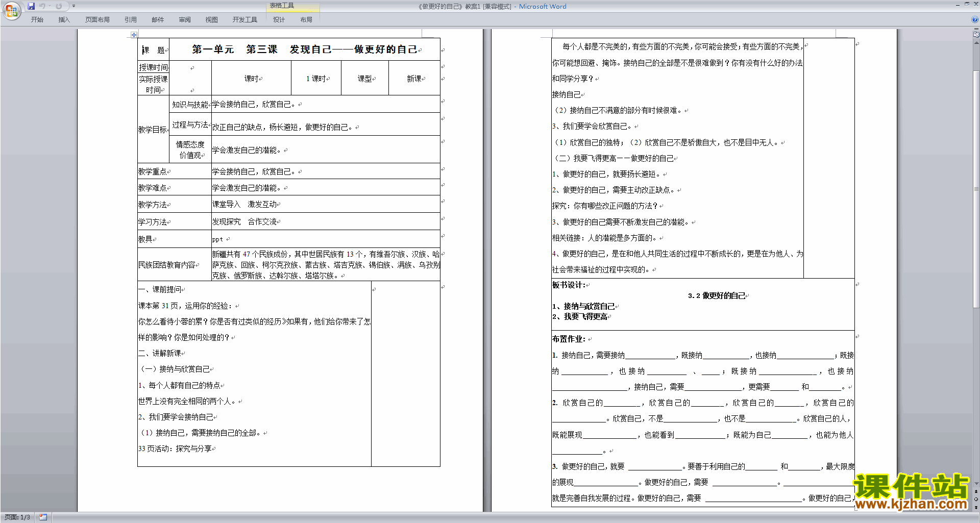Click the table move handle icon
This screenshot has height=523, width=980.
coord(134,35)
